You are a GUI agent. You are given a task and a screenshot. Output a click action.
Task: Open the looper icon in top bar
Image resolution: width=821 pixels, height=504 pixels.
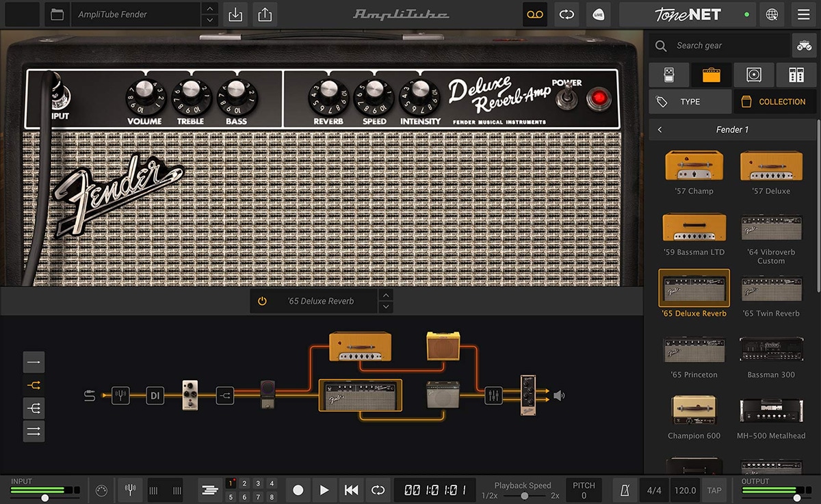(566, 14)
